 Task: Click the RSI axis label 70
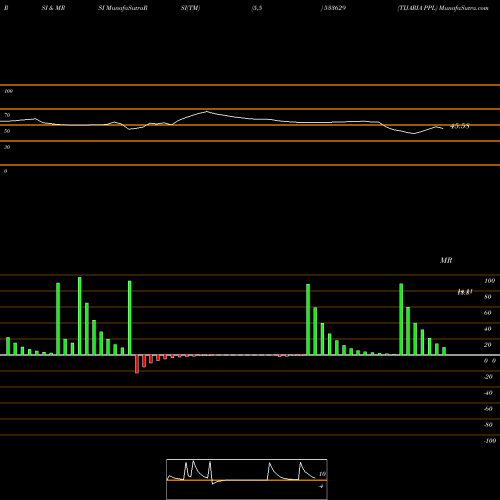tap(7, 115)
